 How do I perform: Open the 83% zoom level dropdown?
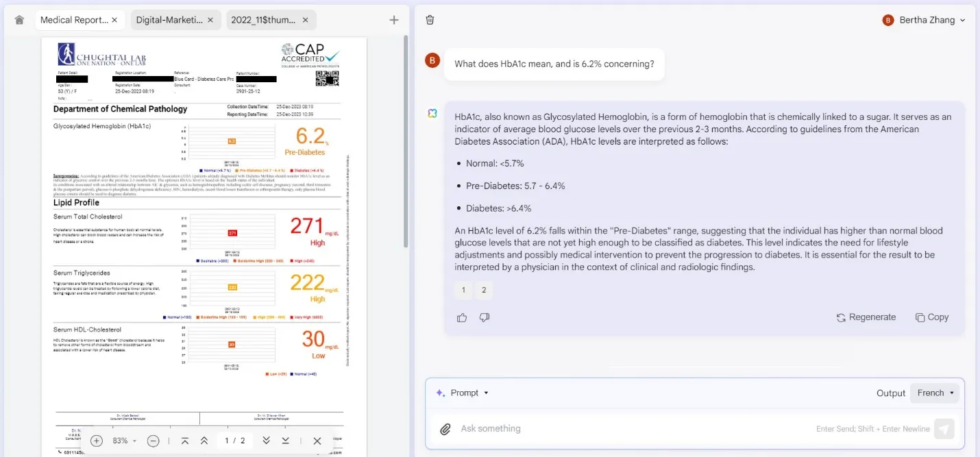pyautogui.click(x=125, y=441)
